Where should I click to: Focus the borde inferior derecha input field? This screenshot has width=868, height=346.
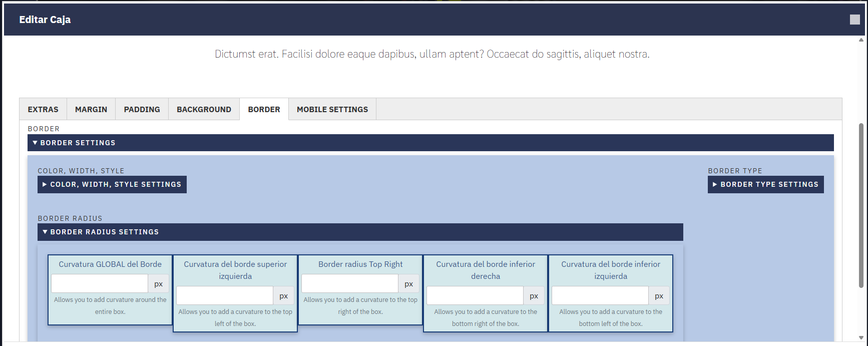475,295
